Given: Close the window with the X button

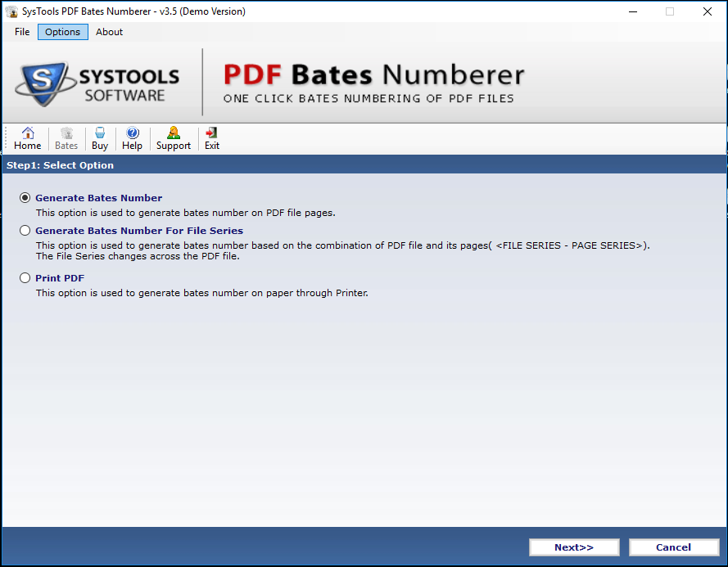Looking at the screenshot, I should coord(707,11).
